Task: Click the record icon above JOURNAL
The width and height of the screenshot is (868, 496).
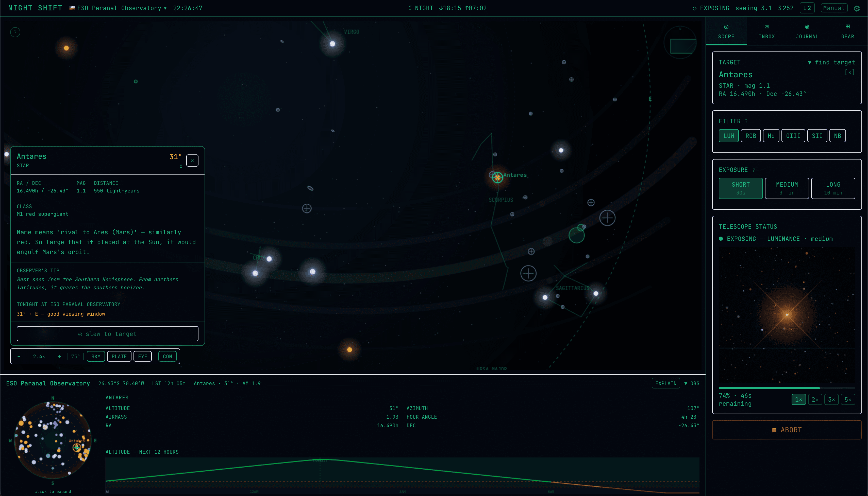Action: (807, 27)
